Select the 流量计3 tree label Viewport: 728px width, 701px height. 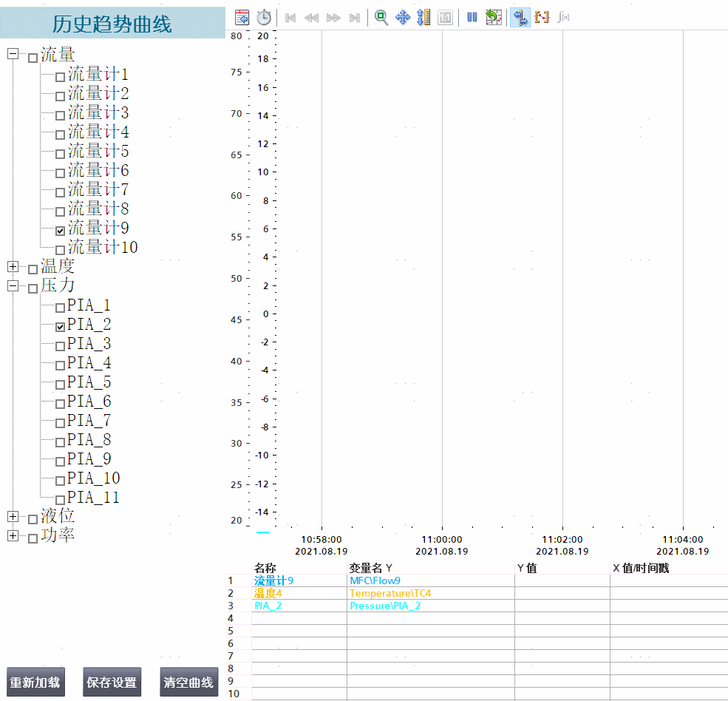tap(98, 113)
